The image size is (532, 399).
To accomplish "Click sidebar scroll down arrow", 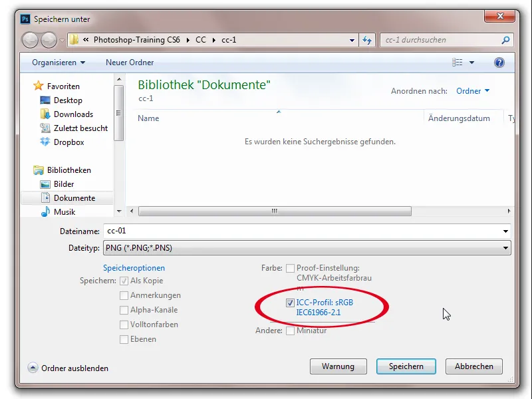I will click(x=119, y=211).
